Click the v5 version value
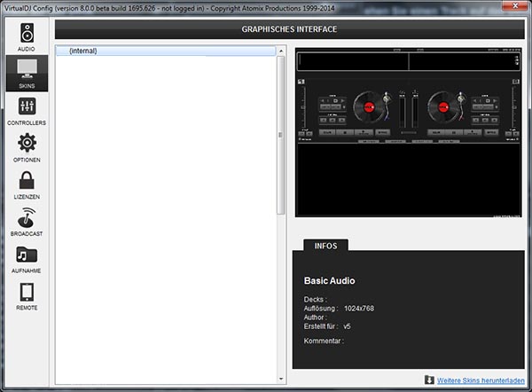This screenshot has height=392, width=532. click(x=347, y=326)
